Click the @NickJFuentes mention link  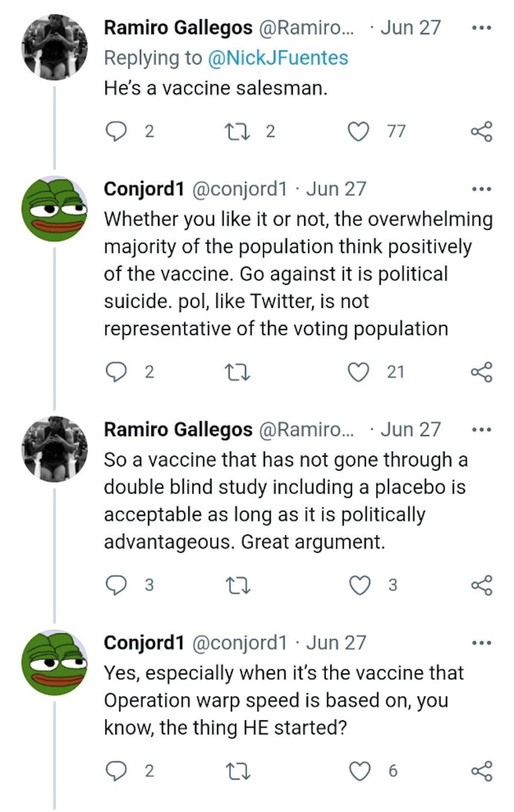pos(278,58)
